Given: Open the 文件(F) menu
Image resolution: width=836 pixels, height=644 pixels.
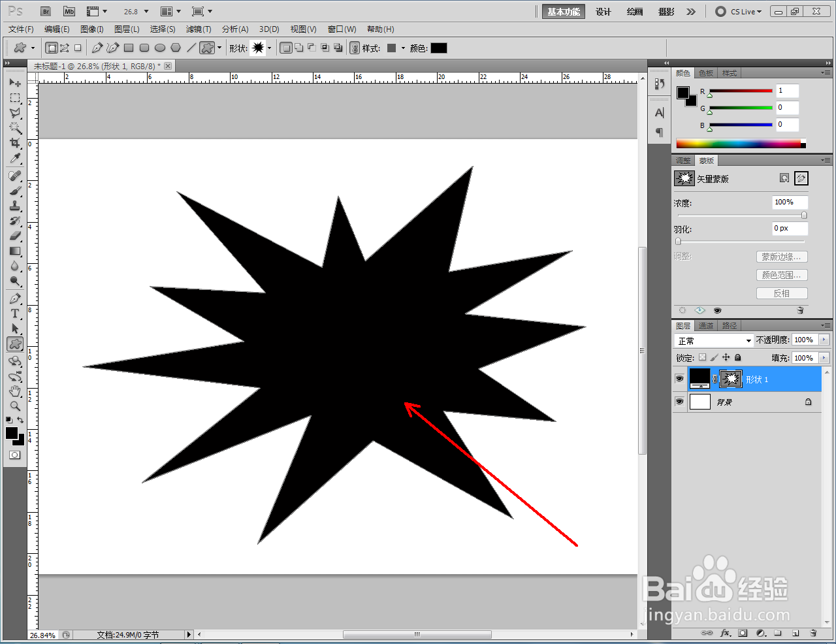Looking at the screenshot, I should [21, 29].
